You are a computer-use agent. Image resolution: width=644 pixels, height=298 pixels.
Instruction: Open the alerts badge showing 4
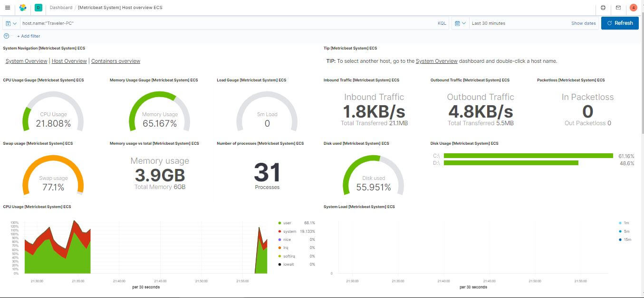633,8
